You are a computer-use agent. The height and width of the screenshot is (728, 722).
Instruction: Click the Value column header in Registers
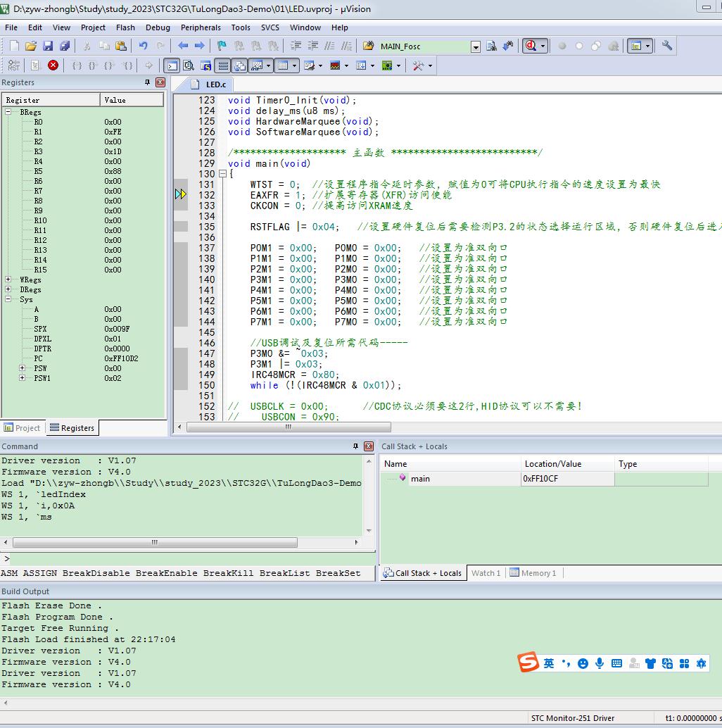[132, 100]
